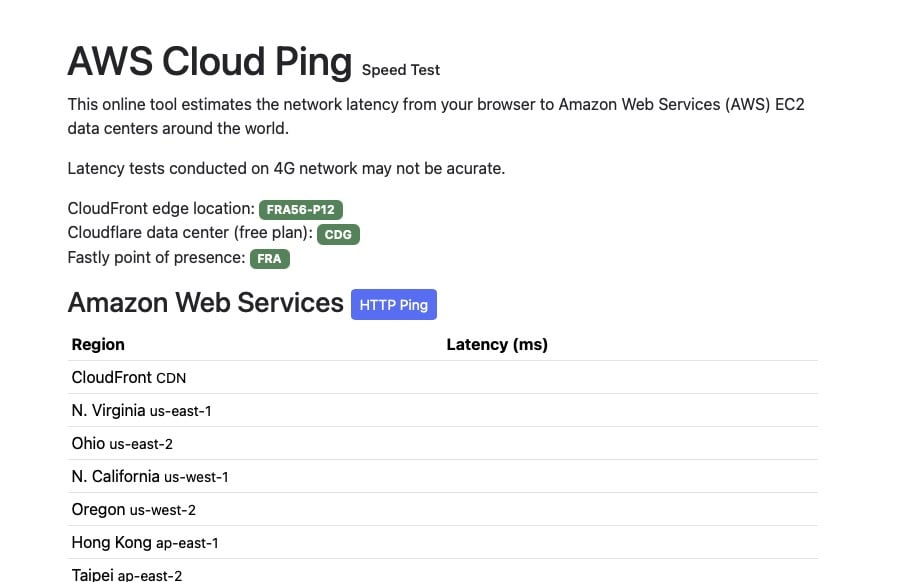Select the Oregon us-west-2 row
This screenshot has width=905, height=582.
click(443, 509)
